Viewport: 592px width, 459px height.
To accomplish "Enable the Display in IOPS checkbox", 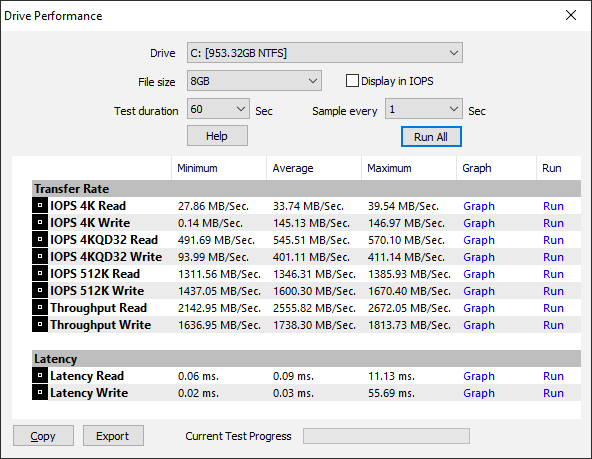I will pos(352,81).
